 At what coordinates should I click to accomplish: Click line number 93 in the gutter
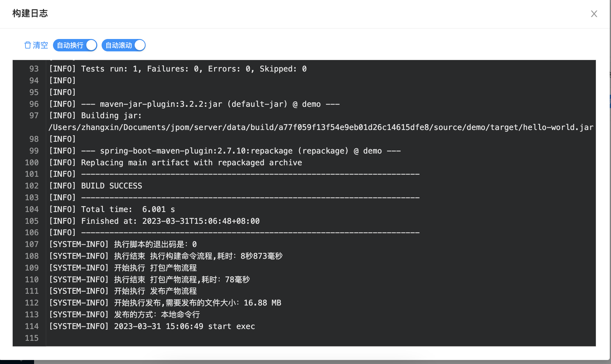[34, 69]
